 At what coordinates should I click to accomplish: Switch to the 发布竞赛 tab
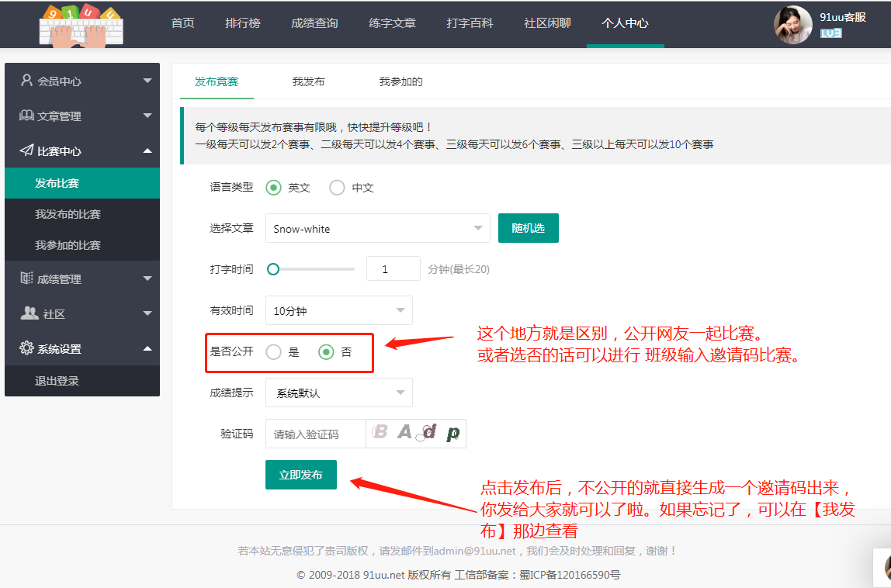tap(217, 81)
